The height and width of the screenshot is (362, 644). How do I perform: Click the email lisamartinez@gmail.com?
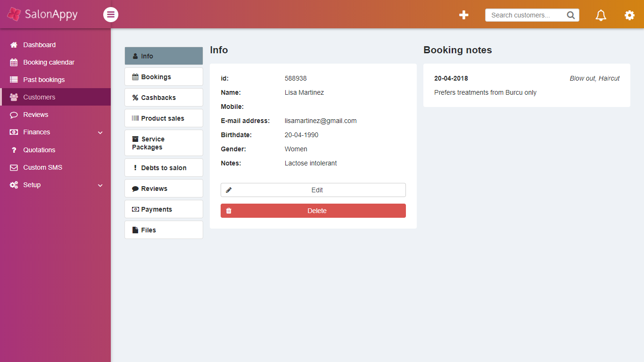pyautogui.click(x=321, y=121)
